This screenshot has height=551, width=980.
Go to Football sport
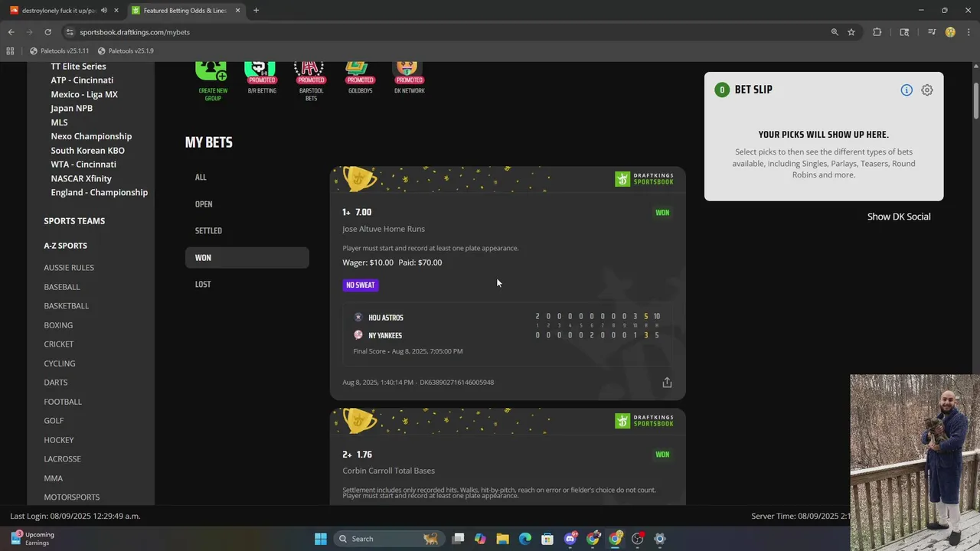[63, 401]
